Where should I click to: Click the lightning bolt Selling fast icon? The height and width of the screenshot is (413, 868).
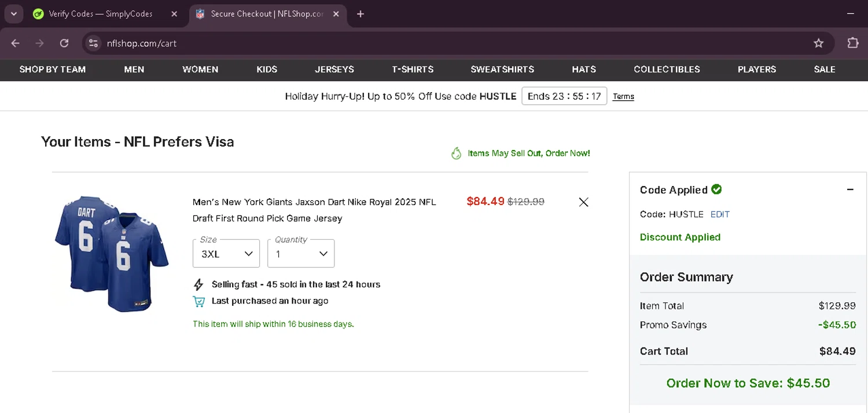[198, 284]
